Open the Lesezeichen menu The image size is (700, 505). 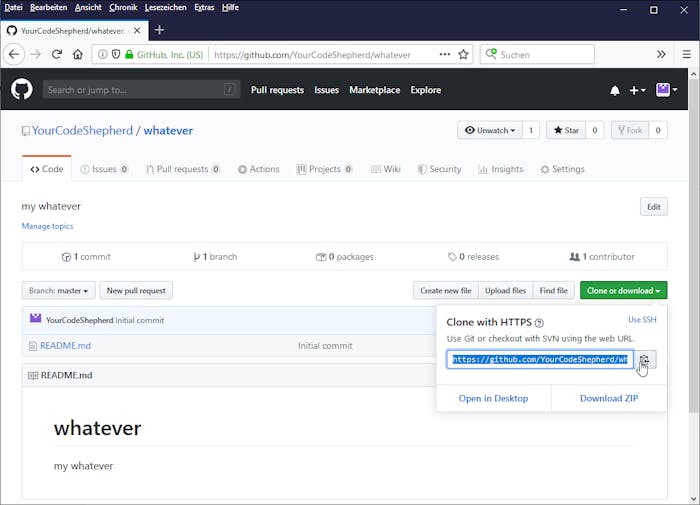pyautogui.click(x=166, y=8)
